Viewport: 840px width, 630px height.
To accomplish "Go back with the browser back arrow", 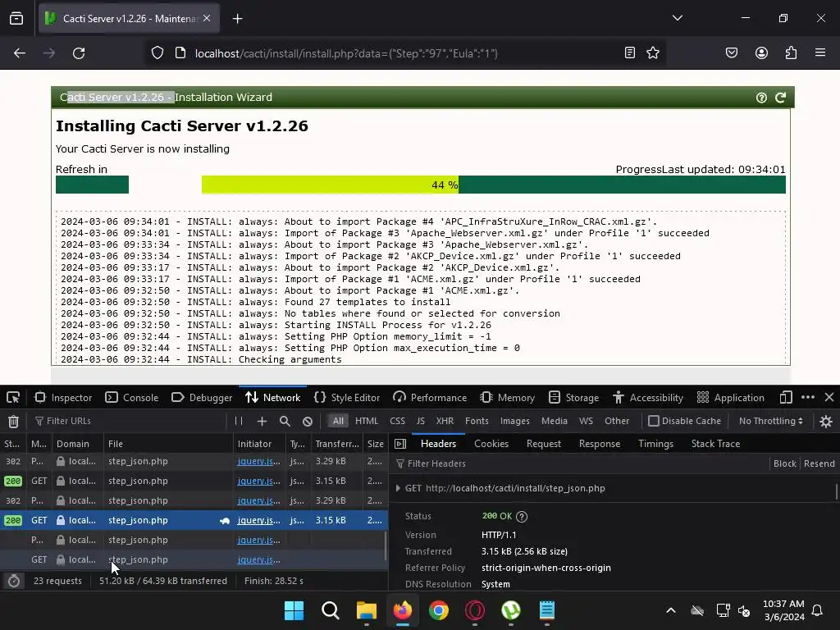I will (20, 53).
